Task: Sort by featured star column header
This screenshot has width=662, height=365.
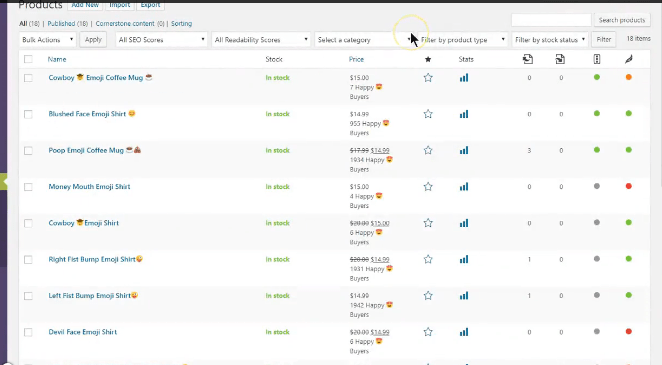Action: tap(428, 59)
